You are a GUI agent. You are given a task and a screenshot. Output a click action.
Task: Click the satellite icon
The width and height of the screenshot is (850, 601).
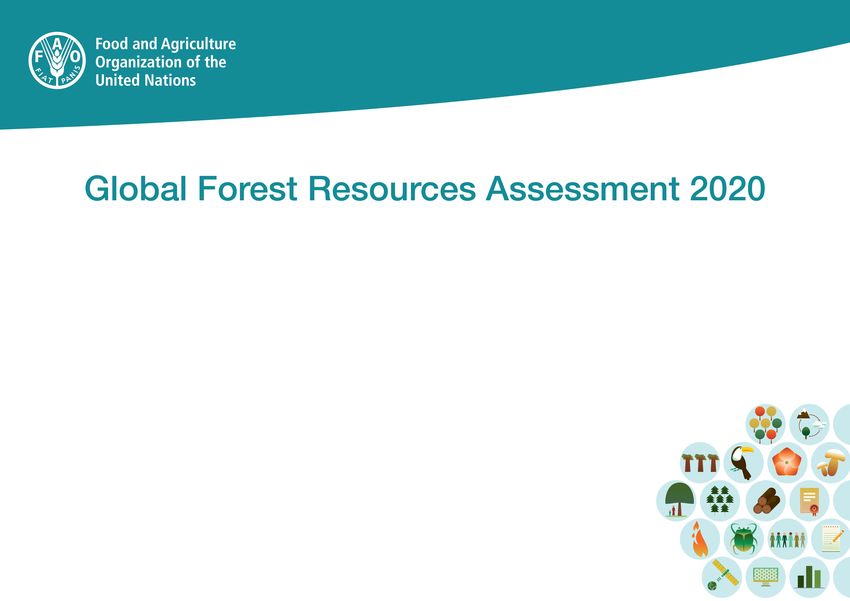[x=722, y=577]
